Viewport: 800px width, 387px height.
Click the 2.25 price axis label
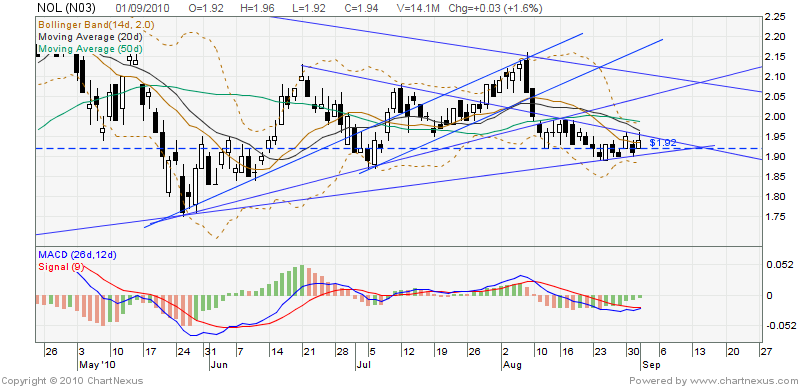click(x=774, y=17)
